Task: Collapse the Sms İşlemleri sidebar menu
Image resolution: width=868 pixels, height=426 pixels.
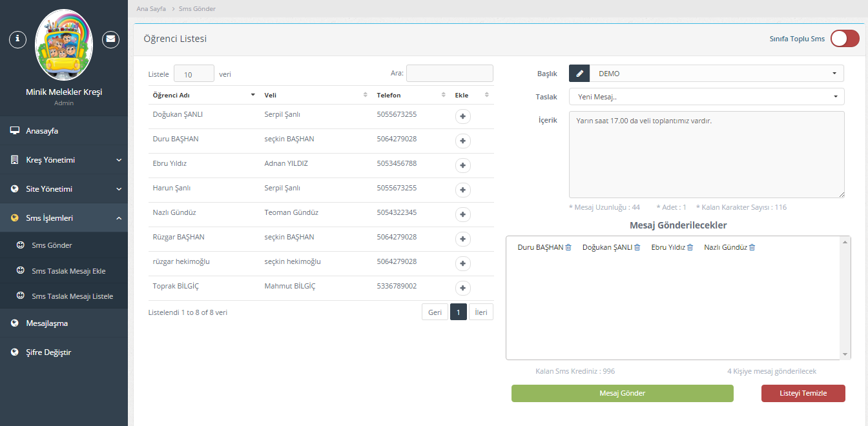Action: 64,218
